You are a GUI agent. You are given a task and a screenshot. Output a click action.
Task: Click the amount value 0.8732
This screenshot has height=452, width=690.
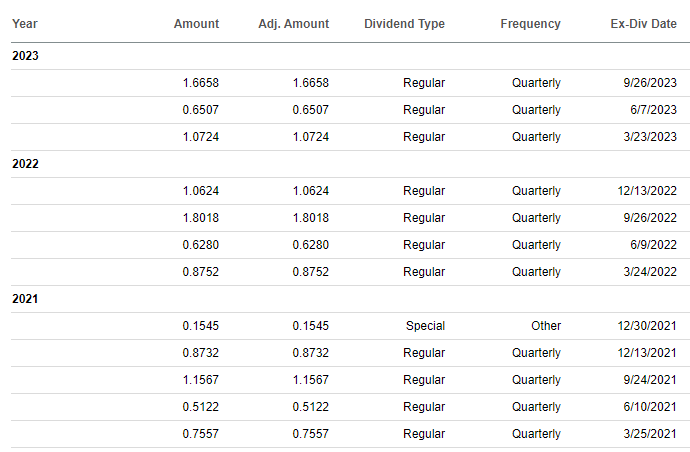point(201,353)
